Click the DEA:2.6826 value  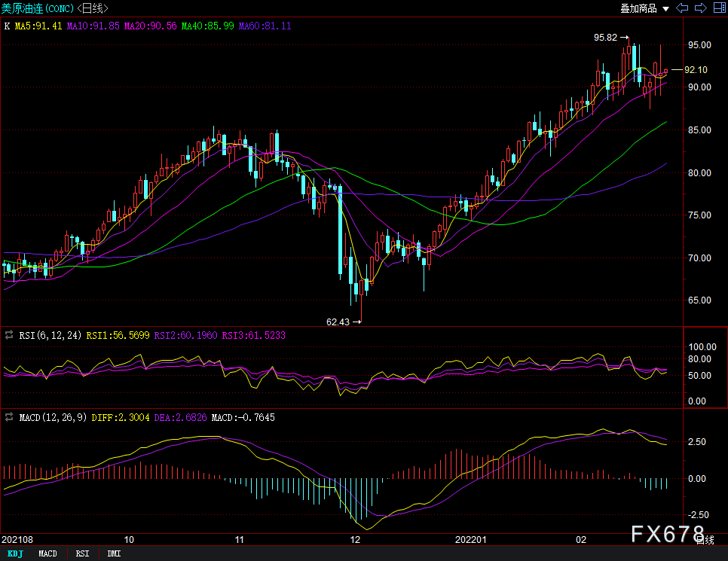click(x=180, y=417)
